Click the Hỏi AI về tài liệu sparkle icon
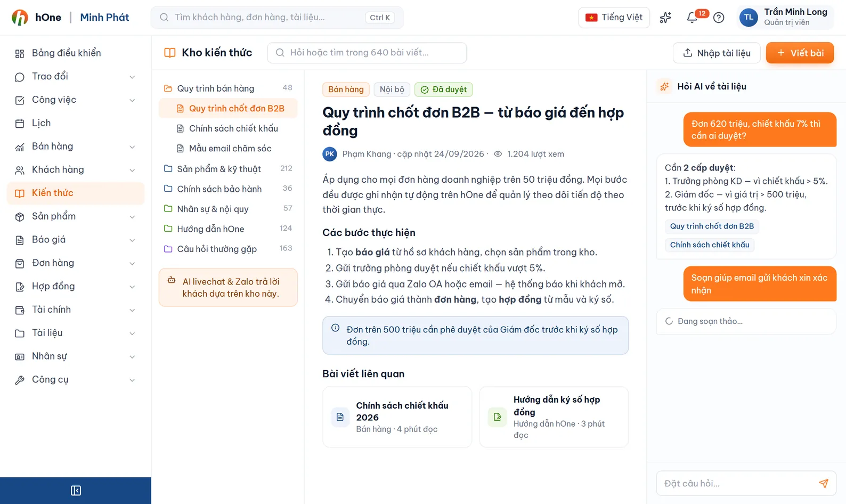Viewport: 846px width, 504px height. 664,86
